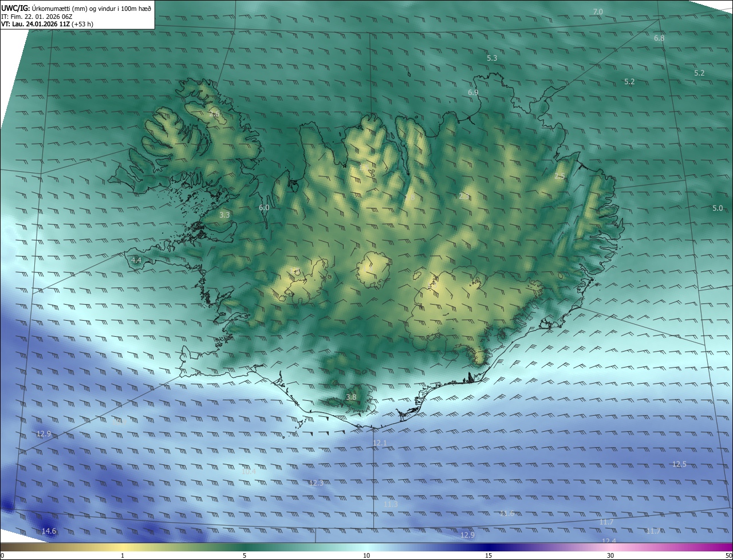Click the precipitation value 3.3 on the map
This screenshot has width=733, height=560.
click(224, 215)
